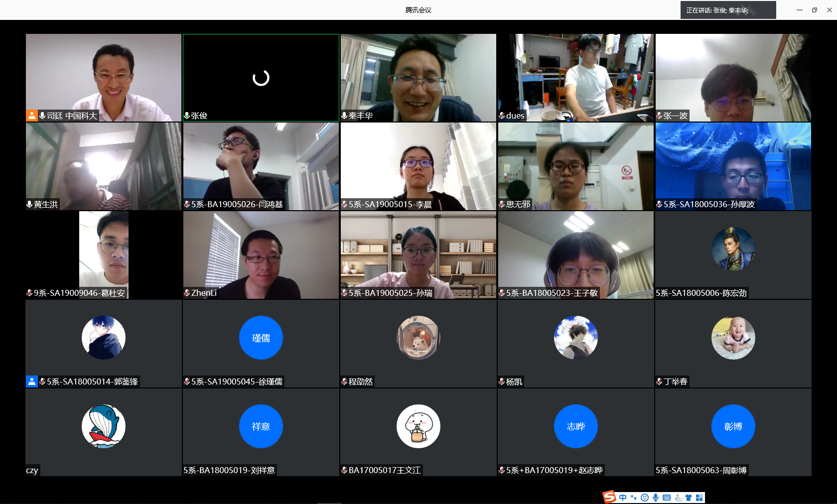Click the green active microphone icon beside 张俊
Image resolution: width=837 pixels, height=504 pixels.
(x=187, y=116)
